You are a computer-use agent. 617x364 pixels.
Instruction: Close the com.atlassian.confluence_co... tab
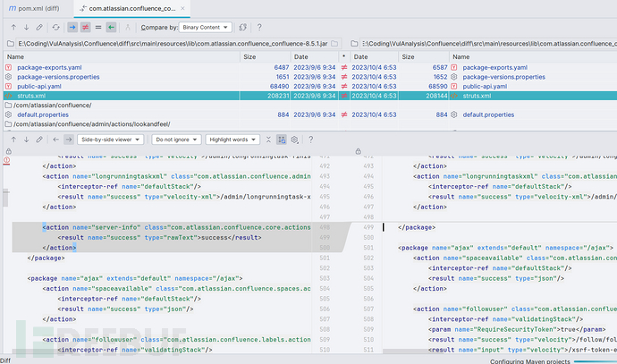pyautogui.click(x=182, y=8)
